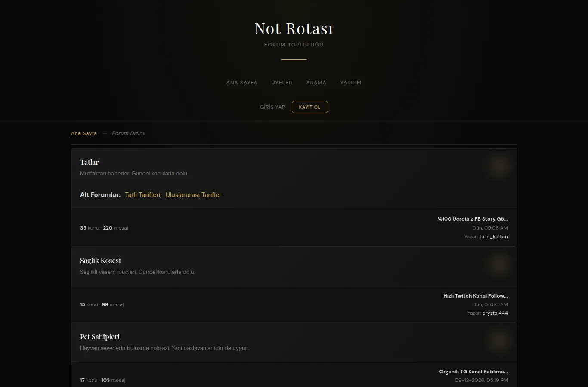Open the Tatli Tarifleri subforum
The image size is (588, 387).
click(143, 195)
